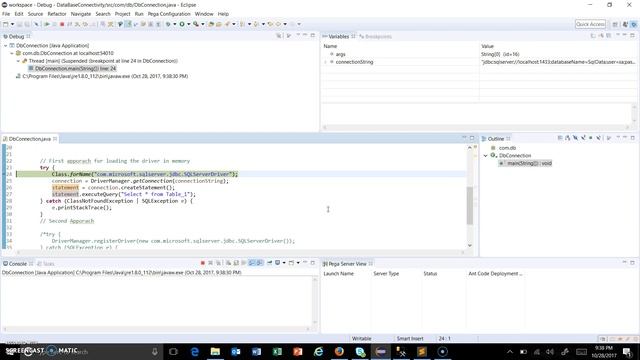Click Pin Console icon
The width and height of the screenshot is (640, 360).
[x=270, y=263]
